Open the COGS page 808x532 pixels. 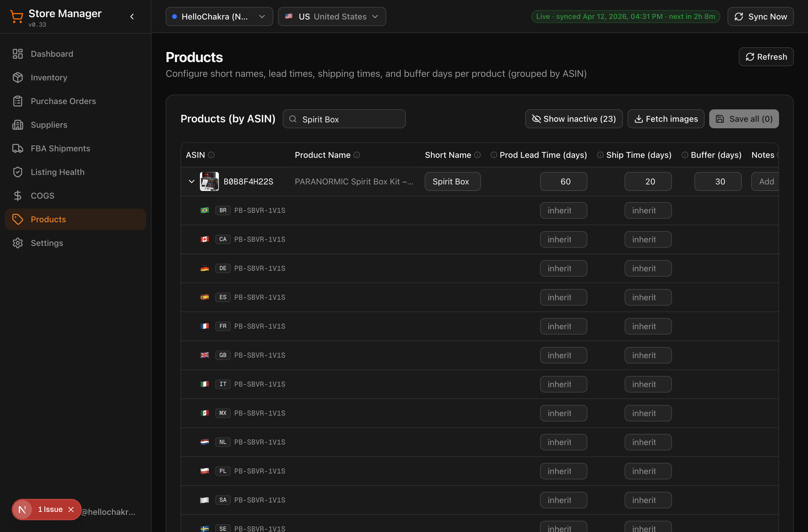pyautogui.click(x=75, y=195)
